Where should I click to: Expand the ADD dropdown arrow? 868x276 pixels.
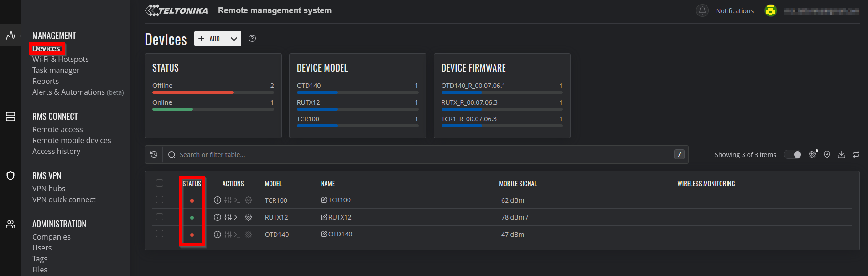tap(234, 39)
